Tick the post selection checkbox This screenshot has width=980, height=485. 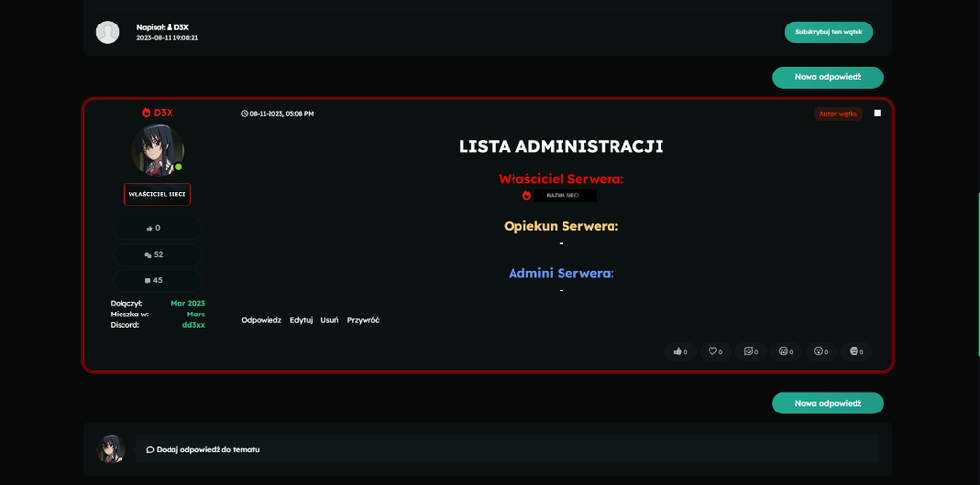[877, 113]
